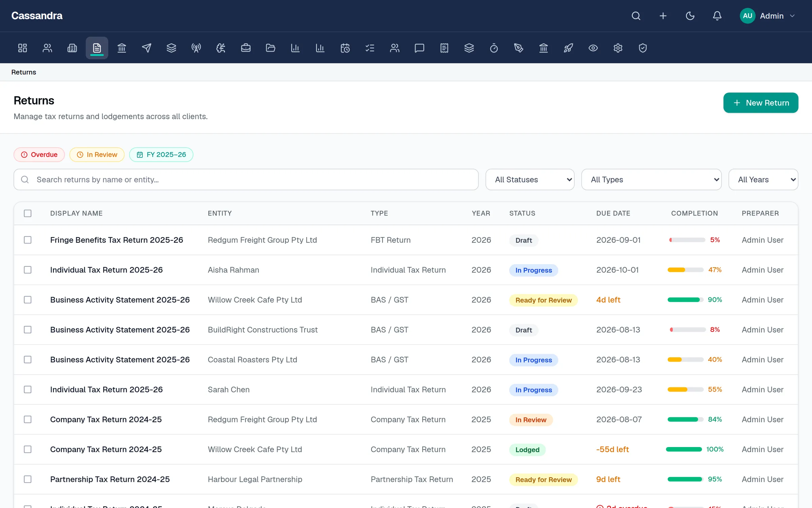Screen dimensions: 812x508
Task: Check the Aisha Rahman return row checkbox
Action: pyautogui.click(x=28, y=270)
